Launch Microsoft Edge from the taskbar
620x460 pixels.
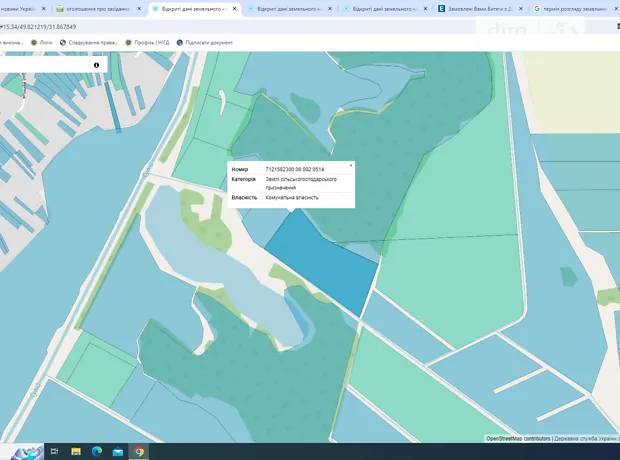(97, 452)
